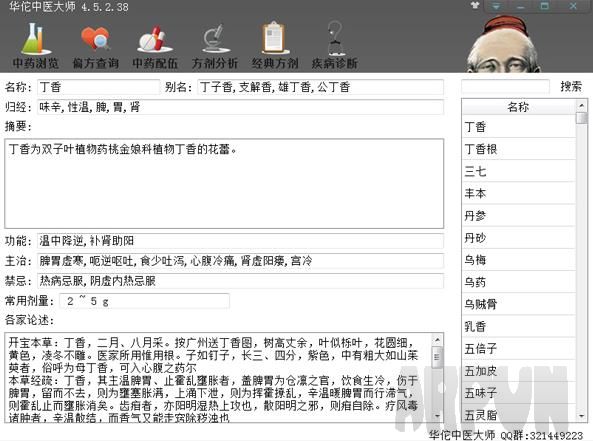Click herb list scrollbar down arrow
Screen dimensions: 593x441
tap(582, 416)
